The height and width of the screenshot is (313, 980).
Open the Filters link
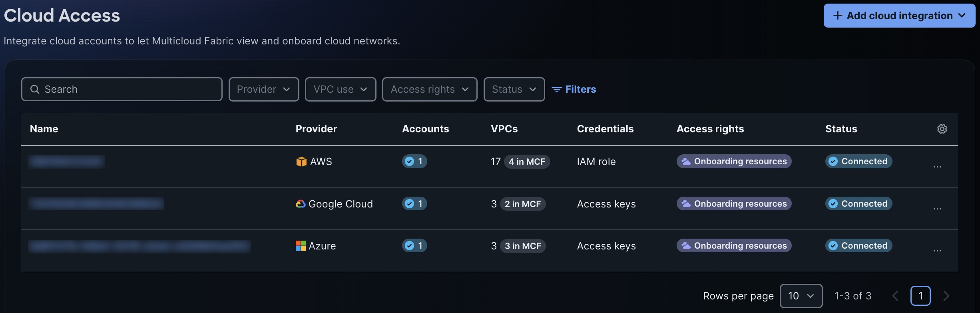(574, 89)
